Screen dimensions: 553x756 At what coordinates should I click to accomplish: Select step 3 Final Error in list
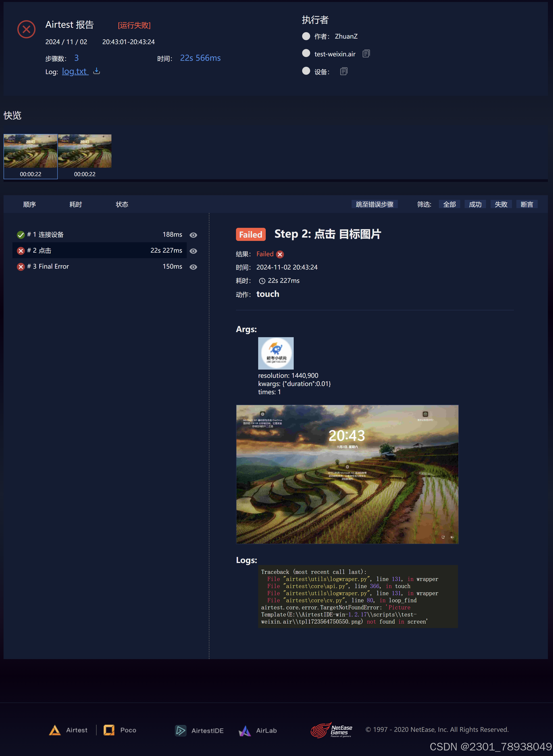click(54, 267)
